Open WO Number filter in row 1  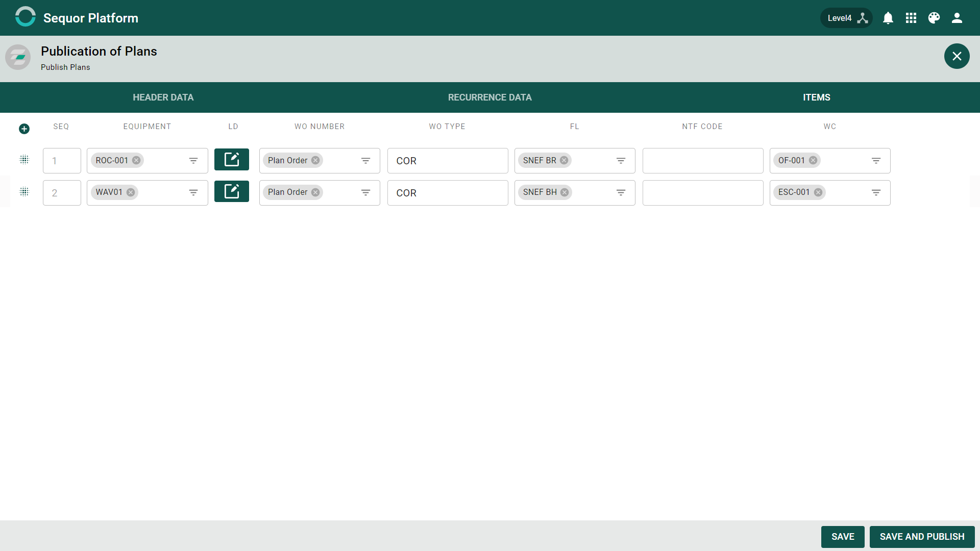point(366,161)
